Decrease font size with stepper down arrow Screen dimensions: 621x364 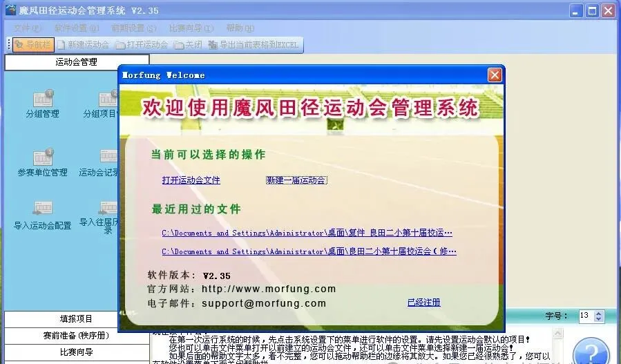(599, 319)
